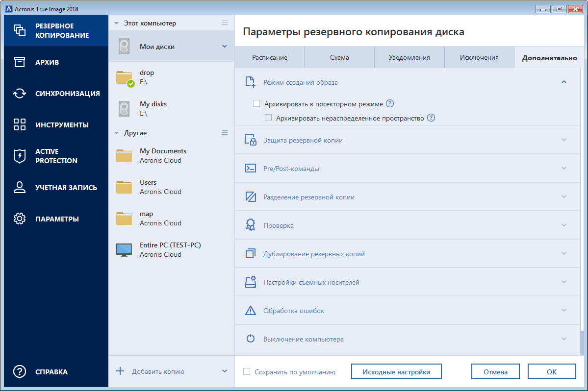
Task: Click the plus icon for Добавить копию
Action: [120, 371]
